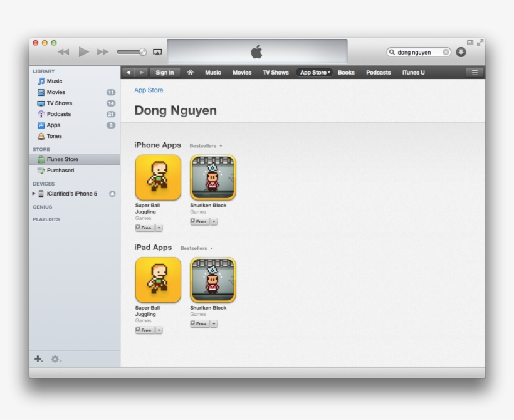Viewport: 514px width, 420px height.
Task: Open the iTunes U store tab
Action: tap(413, 73)
